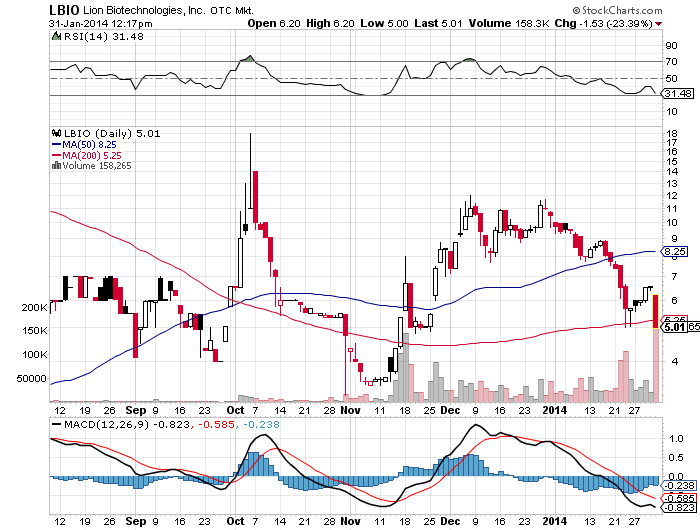The height and width of the screenshot is (530, 700).
Task: Click the blue -0.238 histogram value in MACD legend
Action: pos(261,424)
